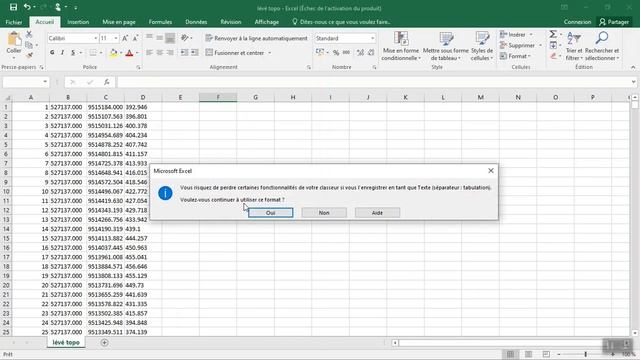
Task: Click the Select All corner triangle
Action: (7, 97)
